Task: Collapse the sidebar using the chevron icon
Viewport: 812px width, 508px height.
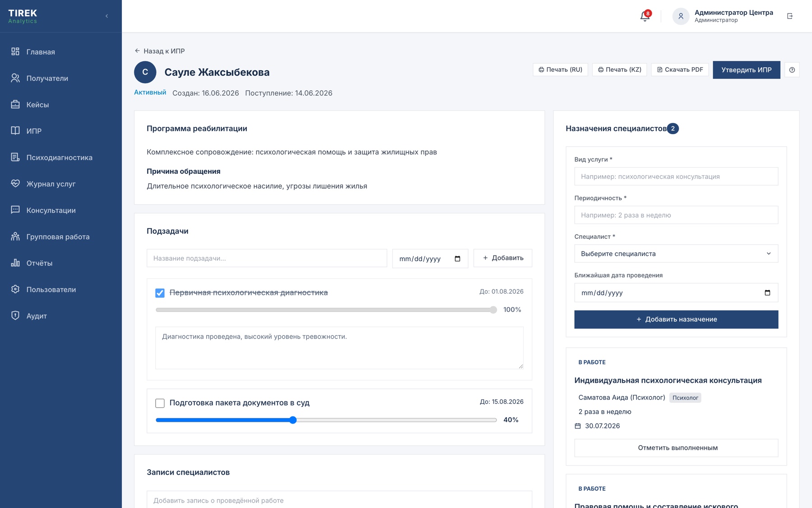Action: [107, 16]
